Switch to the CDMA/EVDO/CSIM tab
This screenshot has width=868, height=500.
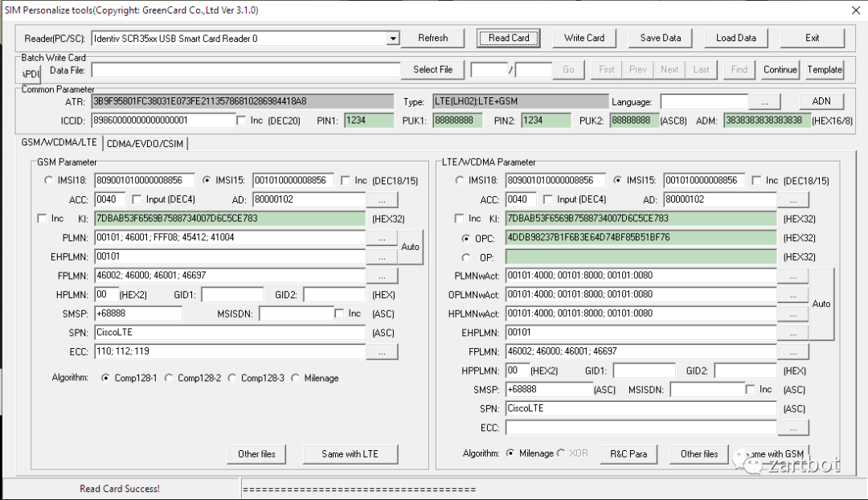145,143
